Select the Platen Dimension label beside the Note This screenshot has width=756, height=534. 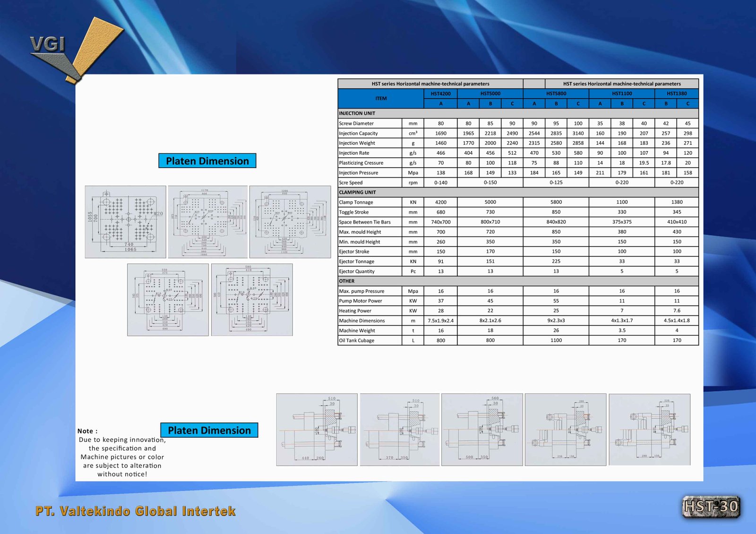click(209, 430)
